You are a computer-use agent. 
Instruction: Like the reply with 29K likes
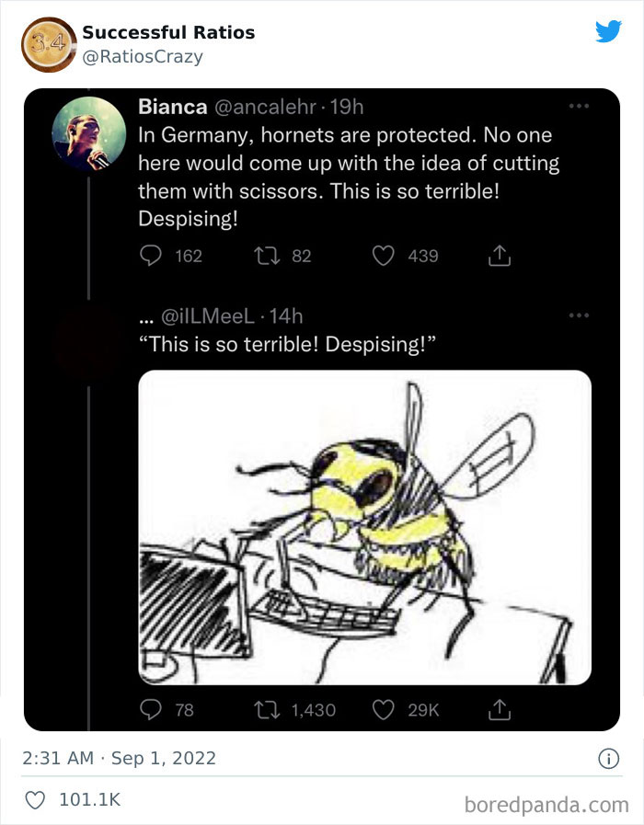coord(383,709)
